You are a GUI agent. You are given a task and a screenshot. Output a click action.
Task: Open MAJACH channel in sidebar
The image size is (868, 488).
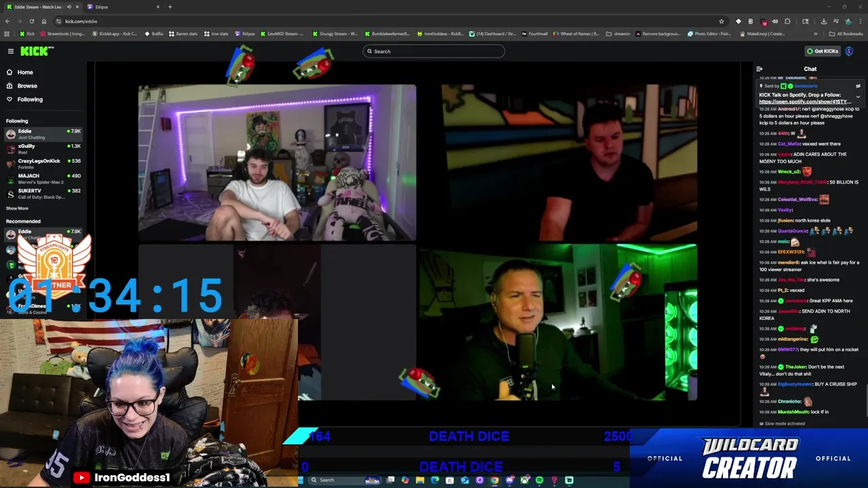43,178
